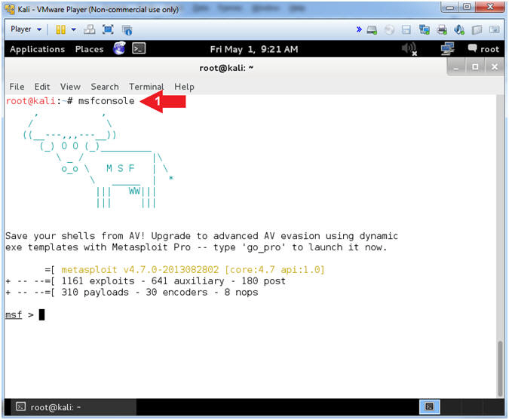Click the workspace switcher in bottom panel
The height and width of the screenshot is (420, 509).
pos(430,407)
